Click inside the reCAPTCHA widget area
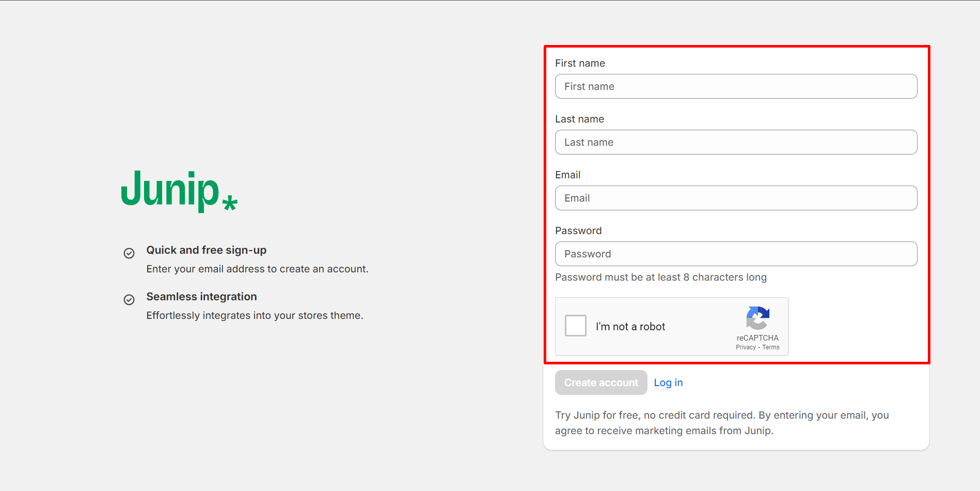Screen dimensions: 980x491 pyautogui.click(x=671, y=326)
